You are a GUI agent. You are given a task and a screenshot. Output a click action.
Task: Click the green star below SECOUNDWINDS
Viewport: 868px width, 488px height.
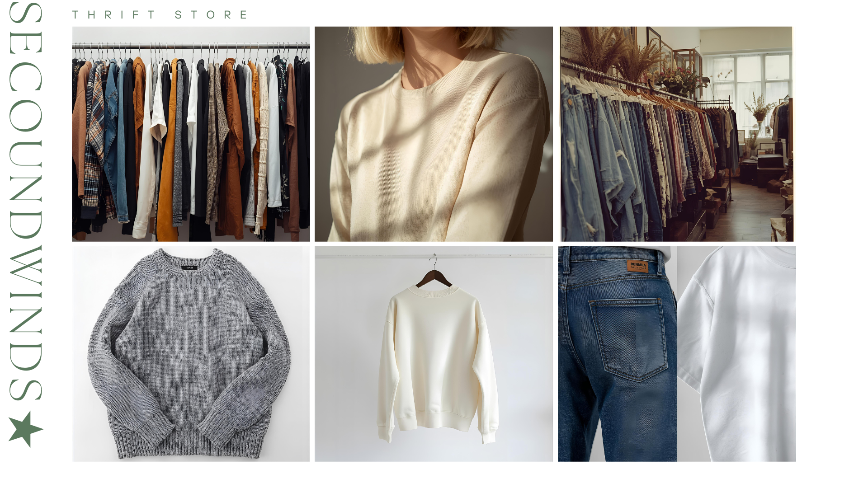26,429
